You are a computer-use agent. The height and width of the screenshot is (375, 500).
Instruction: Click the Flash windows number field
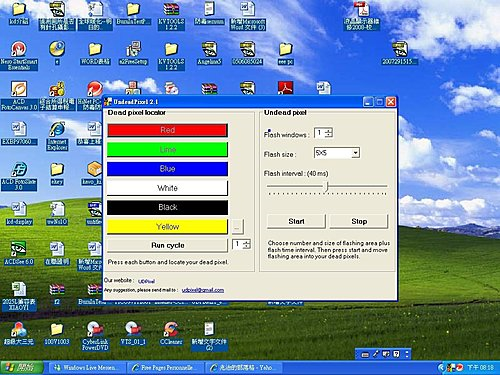coord(320,133)
